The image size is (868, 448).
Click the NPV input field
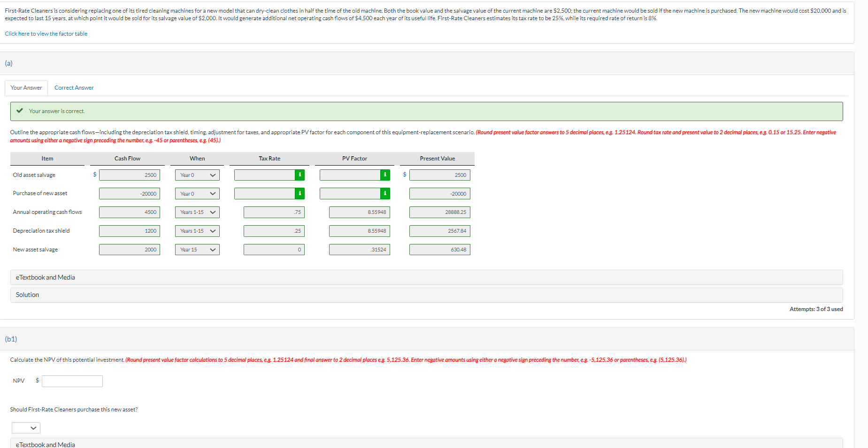[x=72, y=380]
